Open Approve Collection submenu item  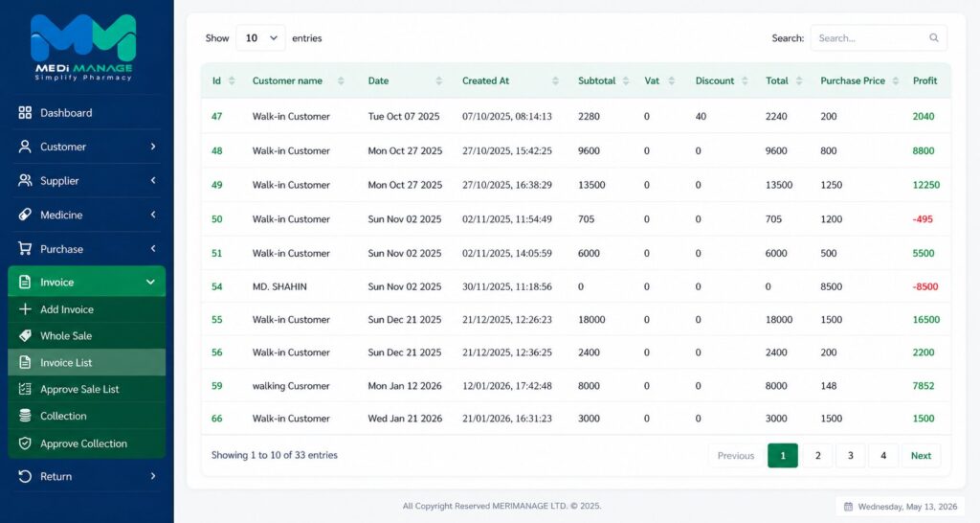[86, 443]
